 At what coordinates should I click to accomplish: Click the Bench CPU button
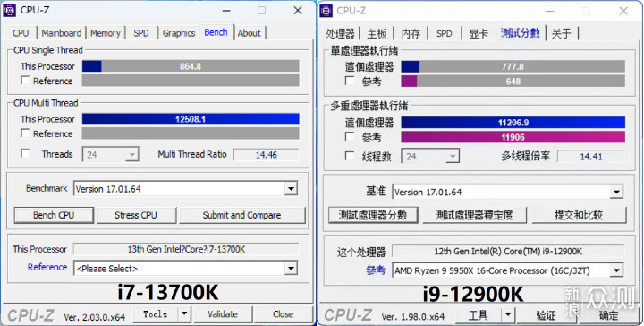(x=54, y=215)
